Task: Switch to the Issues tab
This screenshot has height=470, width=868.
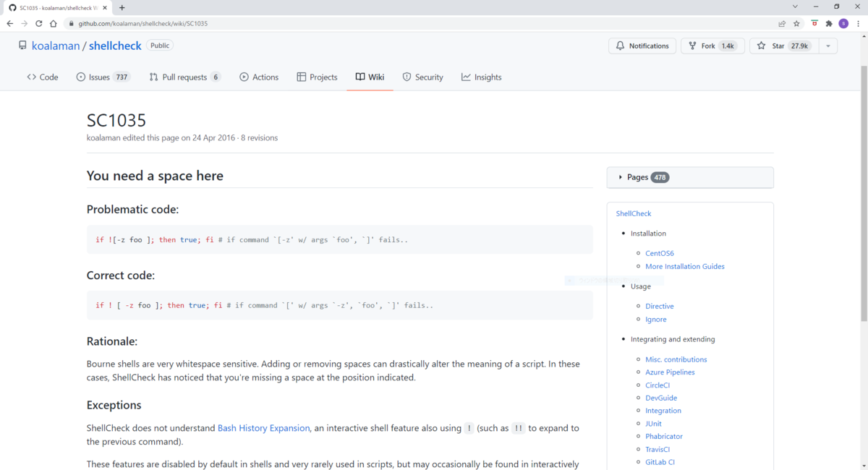Action: [103, 77]
